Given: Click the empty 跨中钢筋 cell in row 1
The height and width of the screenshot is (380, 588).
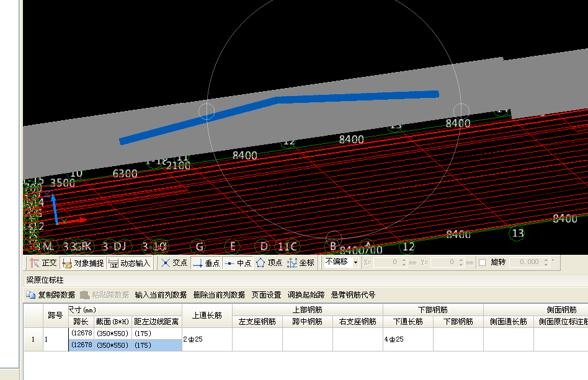Looking at the screenshot, I should click(308, 340).
